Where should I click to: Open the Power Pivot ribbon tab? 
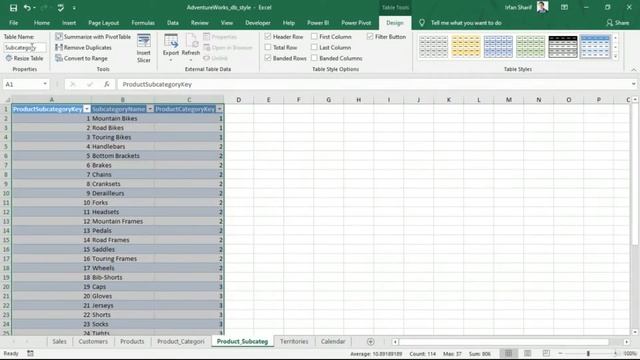click(x=356, y=23)
